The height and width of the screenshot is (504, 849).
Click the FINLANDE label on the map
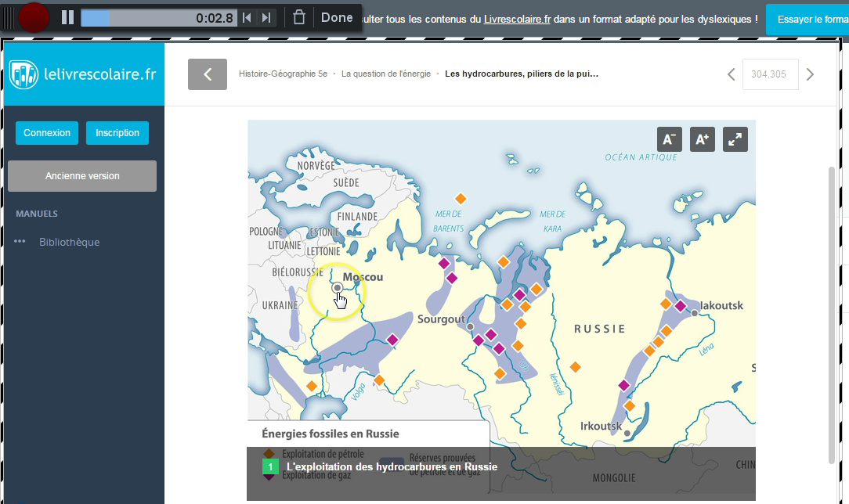[x=357, y=216]
